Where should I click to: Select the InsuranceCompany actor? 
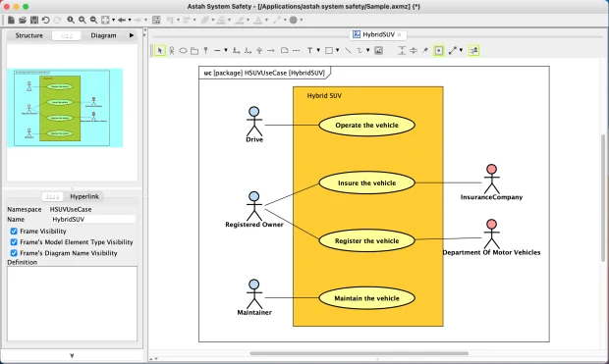(491, 182)
